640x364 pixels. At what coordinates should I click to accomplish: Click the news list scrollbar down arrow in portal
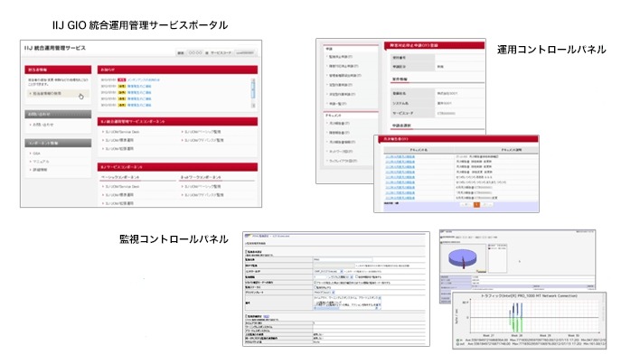point(253,106)
